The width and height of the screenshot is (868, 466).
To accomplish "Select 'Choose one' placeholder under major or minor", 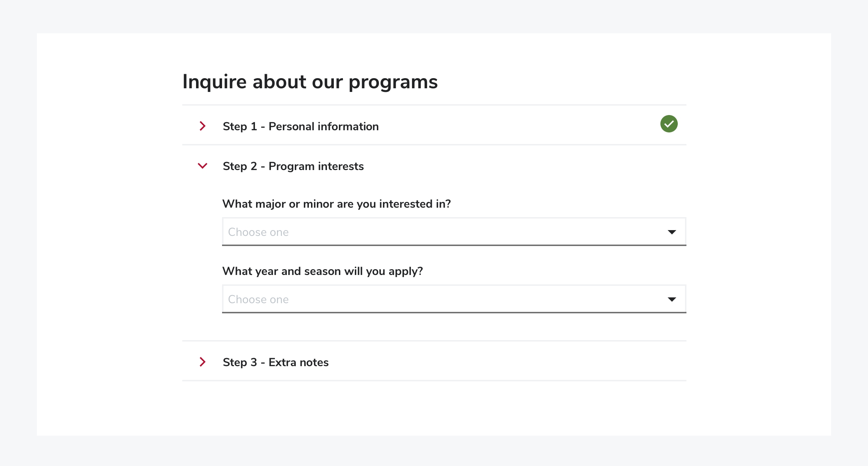I will coord(258,232).
